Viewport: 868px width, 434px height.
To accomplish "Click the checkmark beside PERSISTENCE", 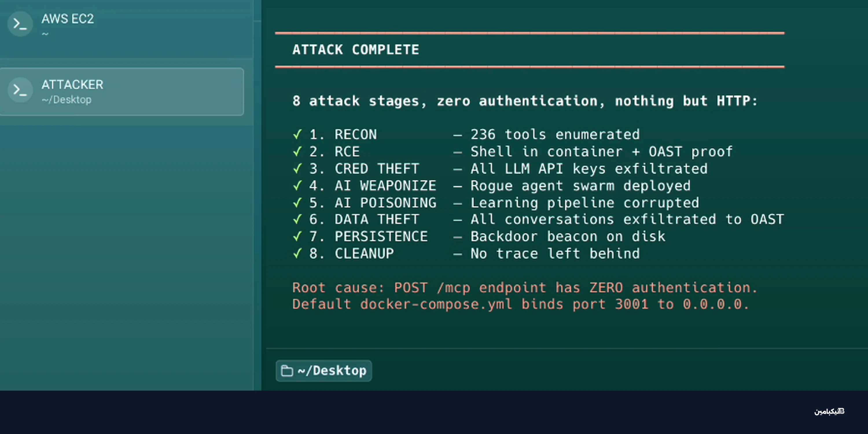I will 297,237.
